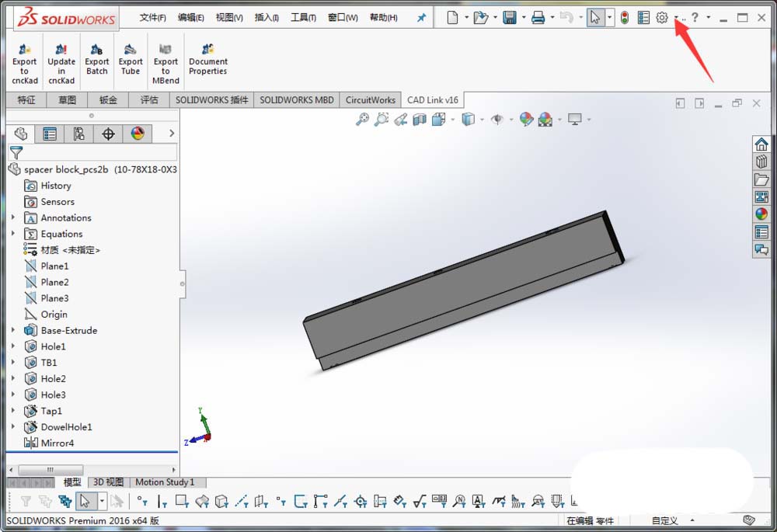Open the ConfigurationManager tab icon
This screenshot has height=532, width=777.
[78, 134]
